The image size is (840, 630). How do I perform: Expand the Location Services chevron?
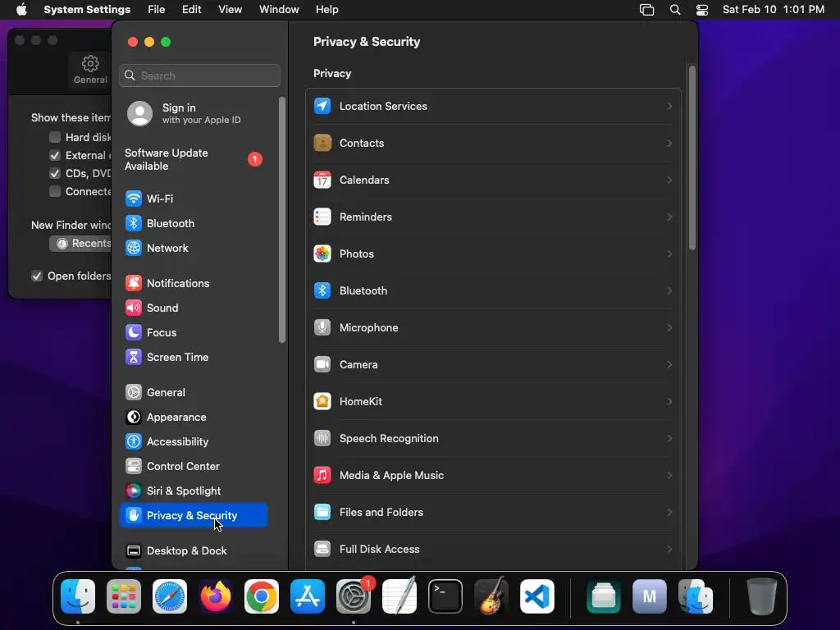click(669, 106)
